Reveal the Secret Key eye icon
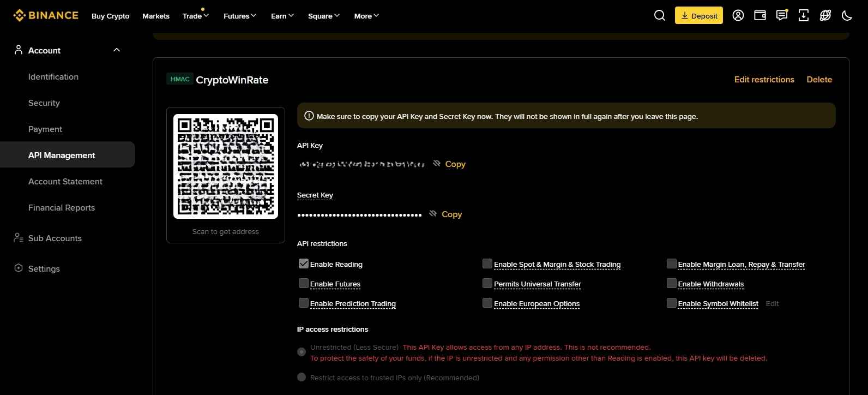 pos(433,214)
